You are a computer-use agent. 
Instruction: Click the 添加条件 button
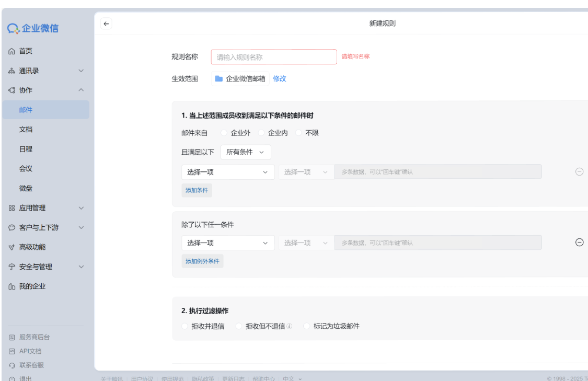pos(197,190)
